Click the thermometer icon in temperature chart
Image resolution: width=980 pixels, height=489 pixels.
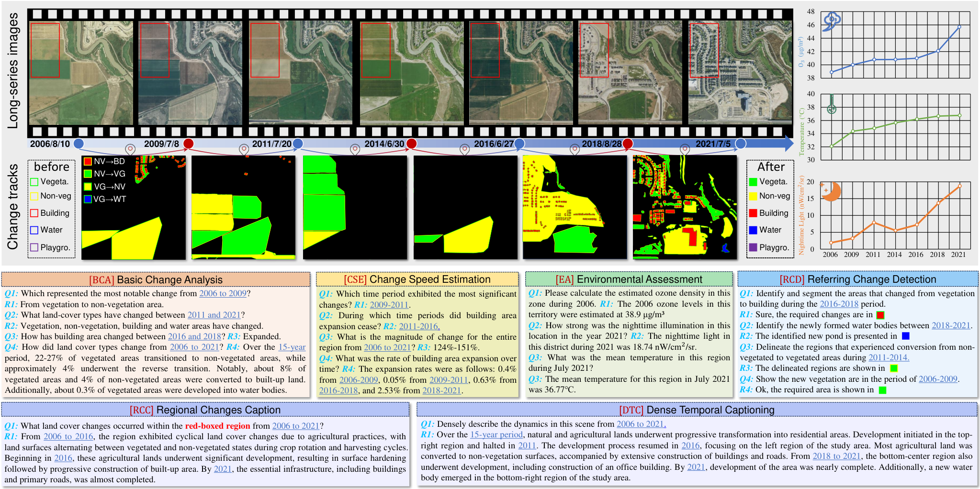tap(832, 104)
